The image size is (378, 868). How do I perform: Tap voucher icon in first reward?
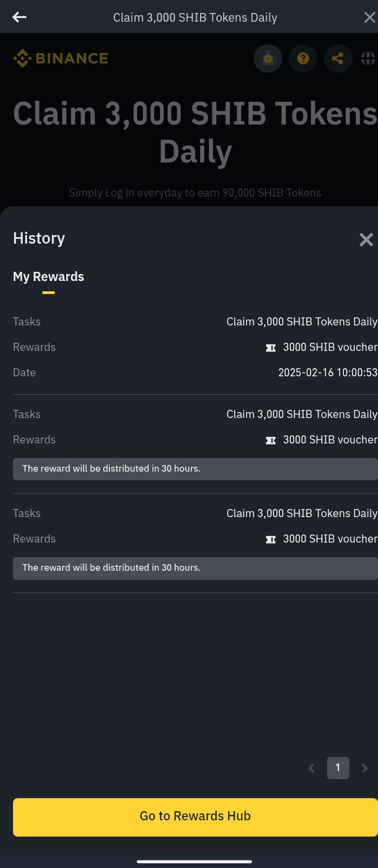pos(271,348)
